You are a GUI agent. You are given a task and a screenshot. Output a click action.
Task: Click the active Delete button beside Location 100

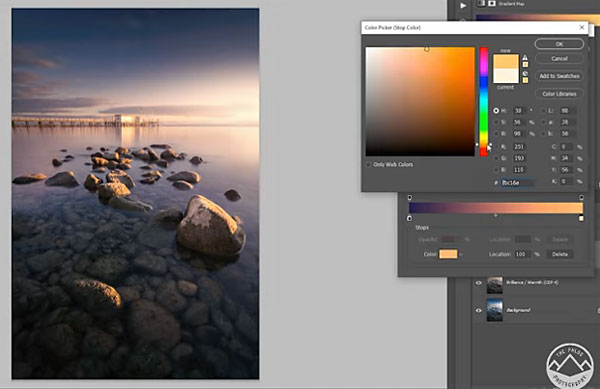pyautogui.click(x=559, y=254)
